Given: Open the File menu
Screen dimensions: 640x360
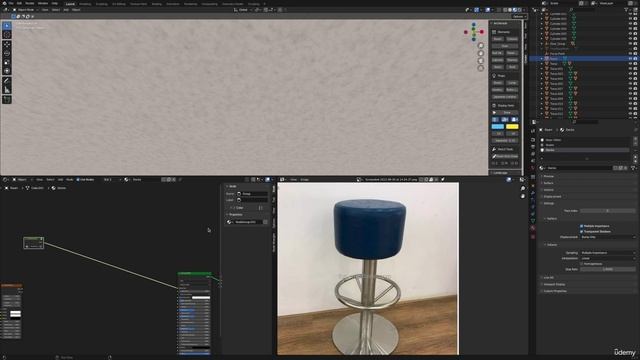Looking at the screenshot, I should pos(11,3).
